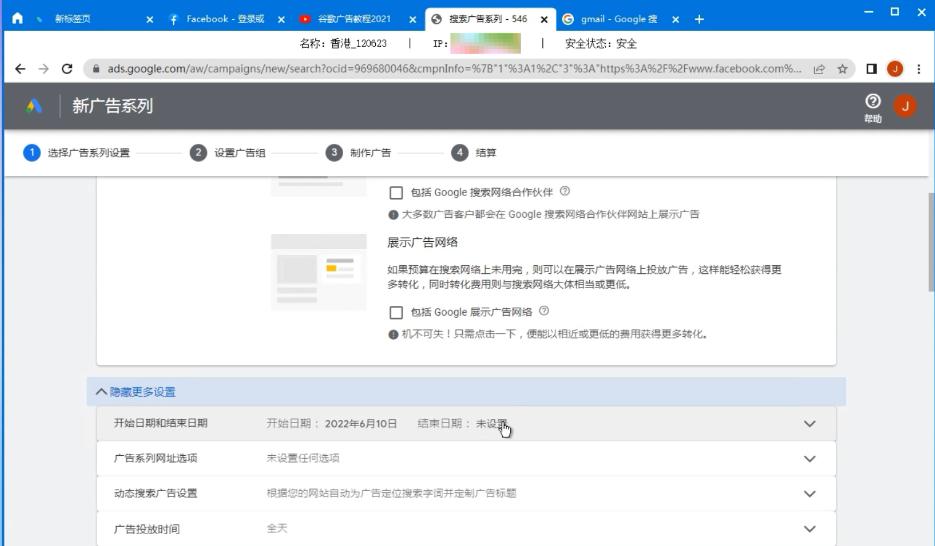The height and width of the screenshot is (546, 935).
Task: Click the 全天 ad schedule value
Action: coord(277,528)
